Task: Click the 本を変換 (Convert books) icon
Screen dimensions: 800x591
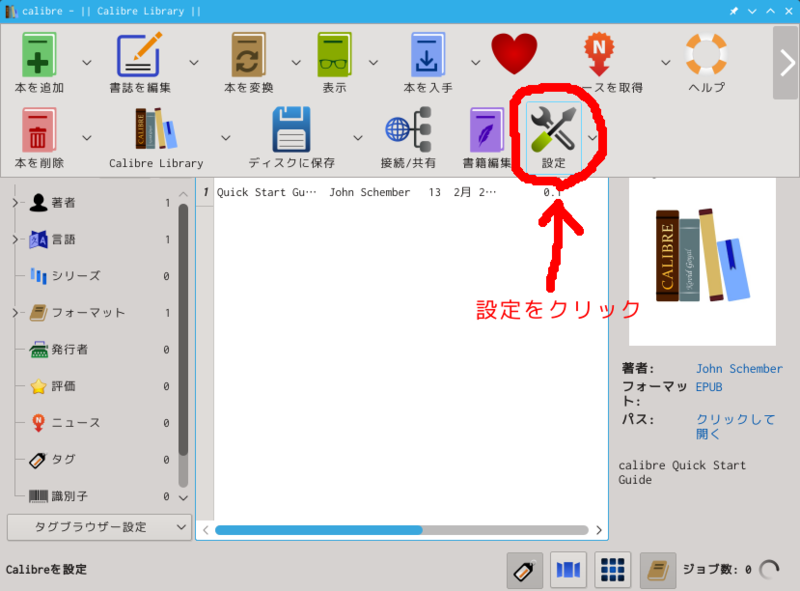Action: [248, 55]
